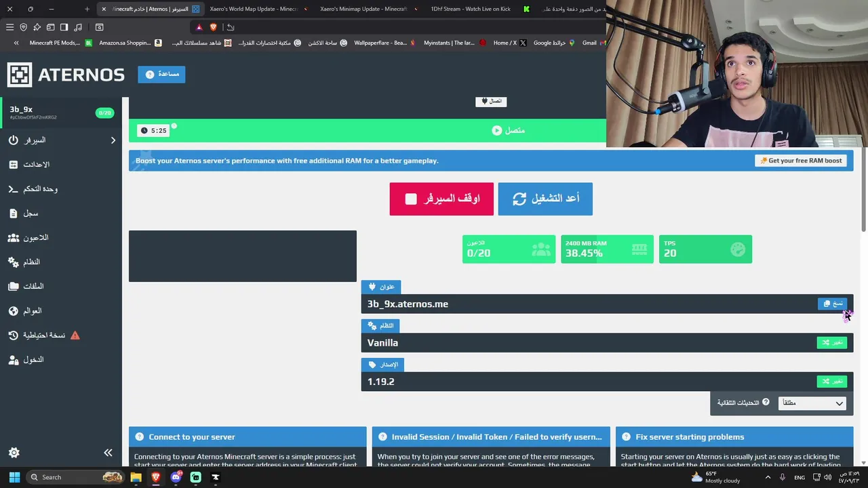868x488 pixels.
Task: Change software with button beside Vanilla
Action: (x=832, y=343)
